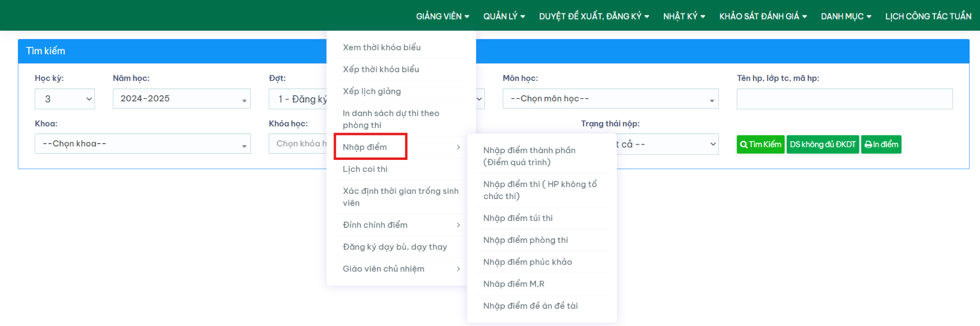This screenshot has height=326, width=980.
Task: Choose Nhập điểm thi (HP không tổ chức thi)
Action: click(542, 190)
